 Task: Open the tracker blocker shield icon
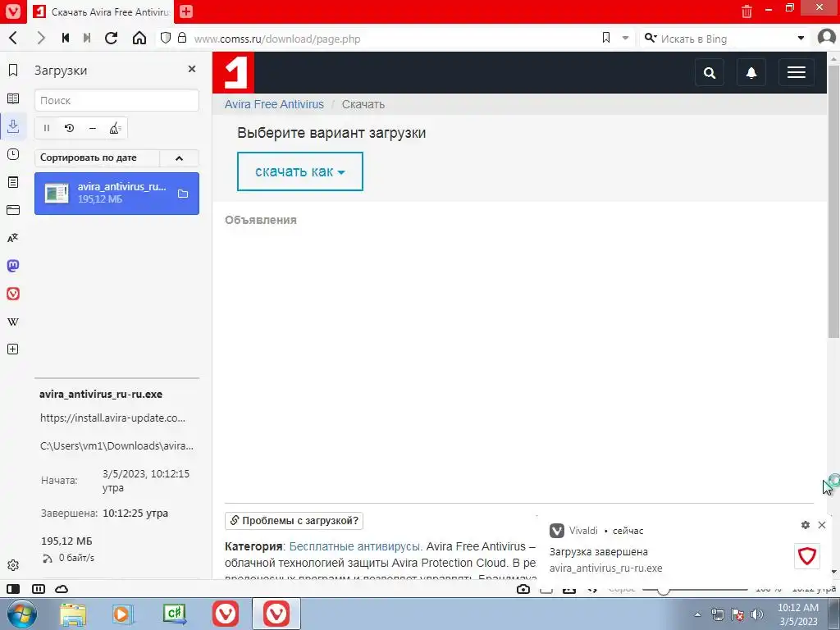[166, 38]
